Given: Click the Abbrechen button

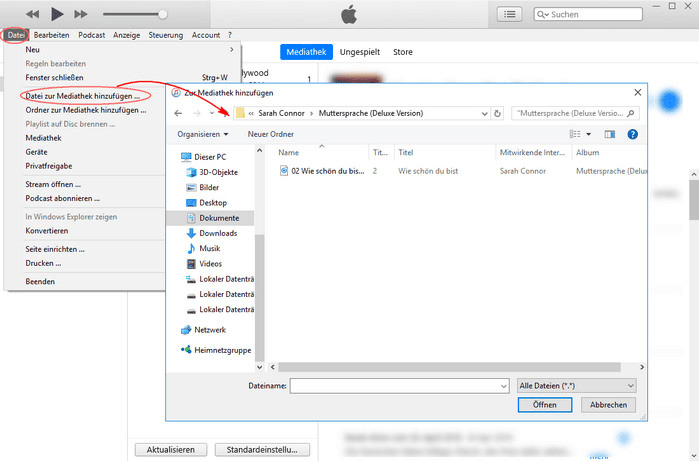Looking at the screenshot, I should click(609, 405).
